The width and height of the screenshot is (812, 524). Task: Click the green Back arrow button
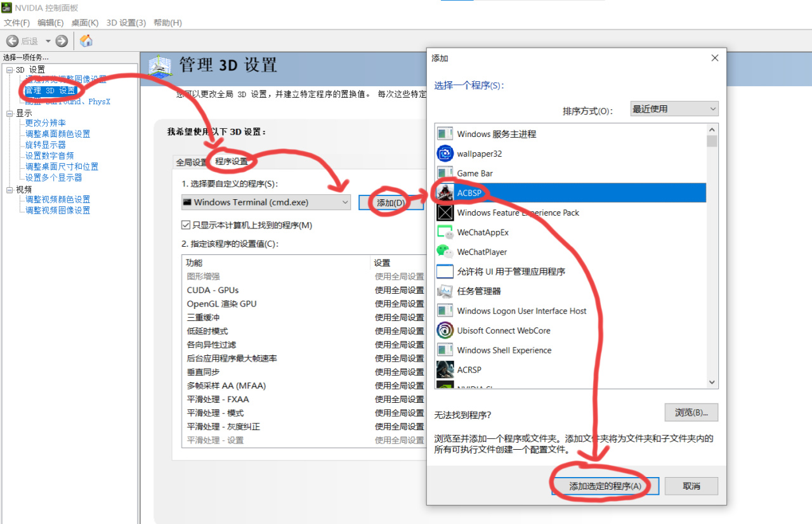point(12,41)
